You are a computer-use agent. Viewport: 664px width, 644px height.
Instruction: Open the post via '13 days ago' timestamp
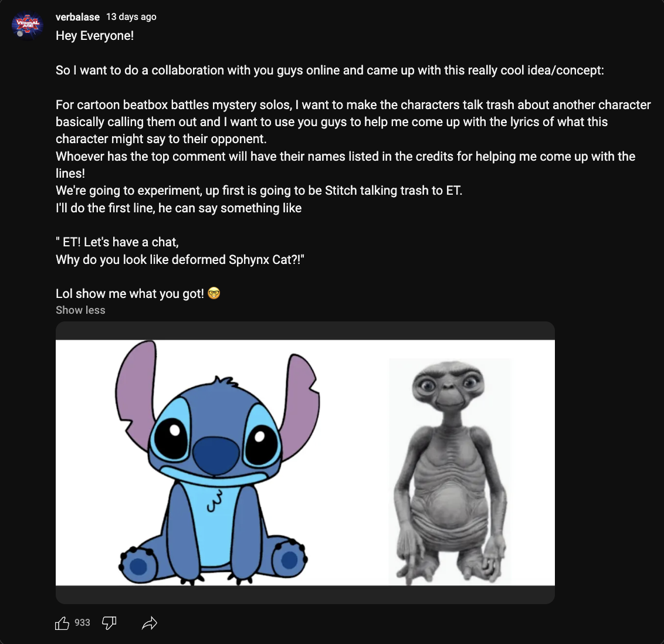tap(131, 16)
